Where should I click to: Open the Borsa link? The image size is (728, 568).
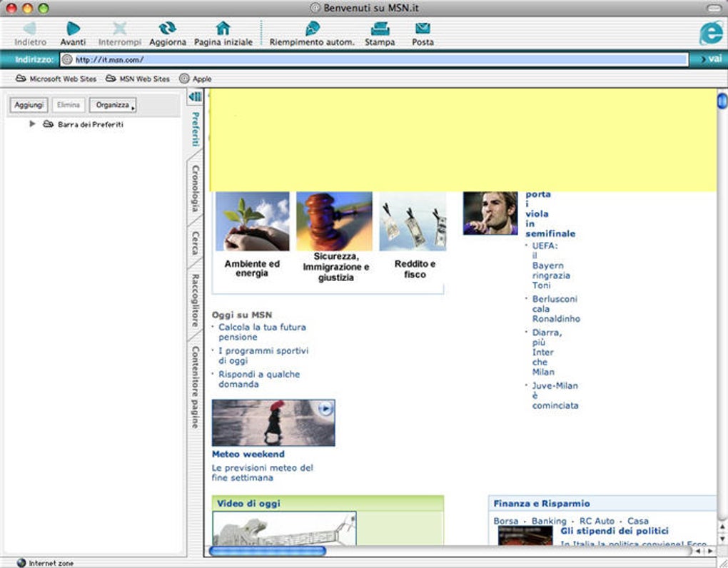[x=505, y=521]
